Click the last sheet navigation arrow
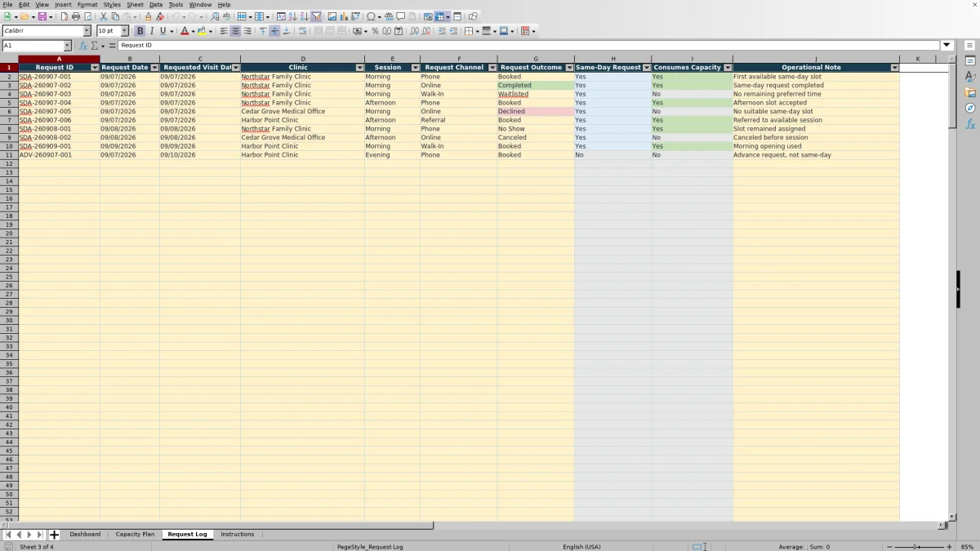 pyautogui.click(x=39, y=535)
